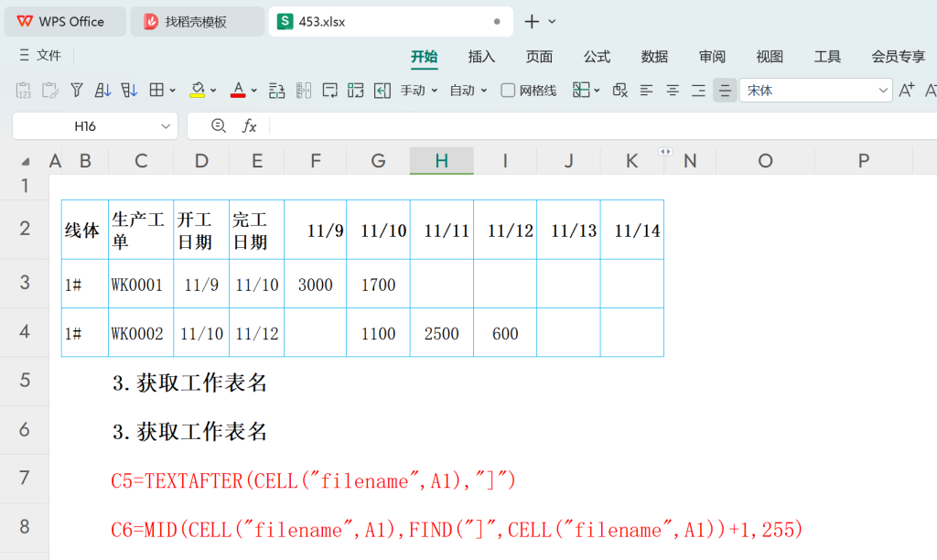Expand the border style dropdown arrow
937x560 pixels.
173,91
